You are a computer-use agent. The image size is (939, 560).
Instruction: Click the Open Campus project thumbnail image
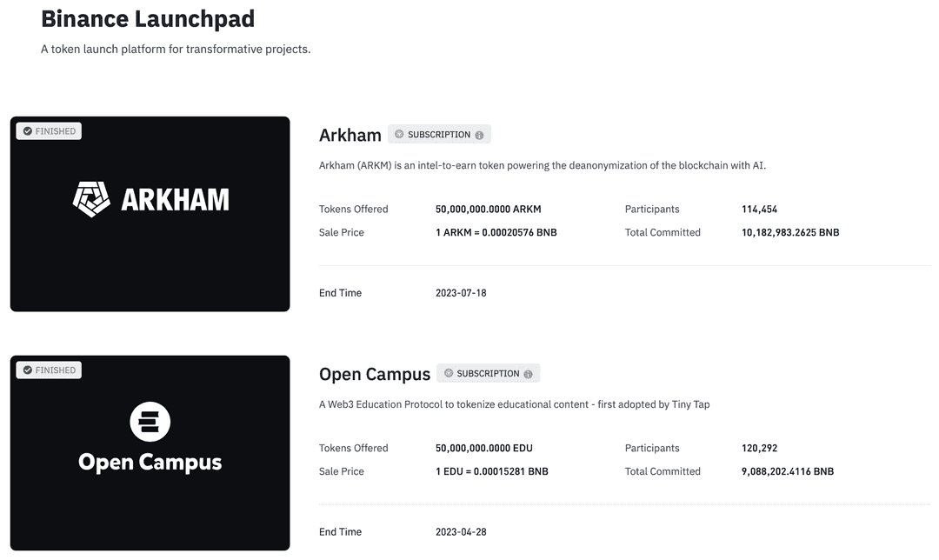point(150,452)
